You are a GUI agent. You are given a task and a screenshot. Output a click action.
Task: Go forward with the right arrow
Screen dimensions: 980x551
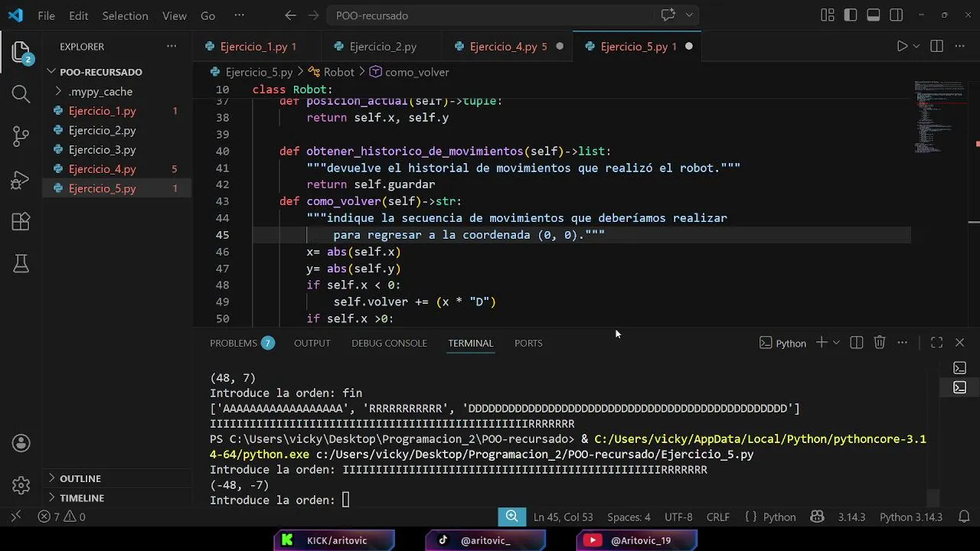coord(312,15)
